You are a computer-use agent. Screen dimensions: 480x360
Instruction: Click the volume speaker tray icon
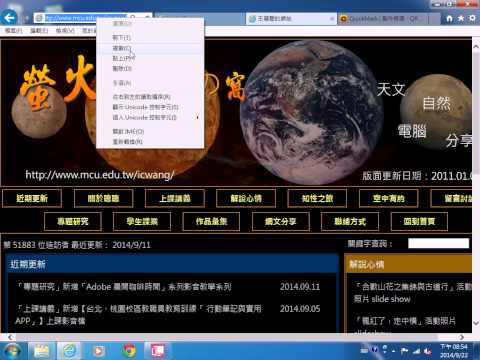427,351
